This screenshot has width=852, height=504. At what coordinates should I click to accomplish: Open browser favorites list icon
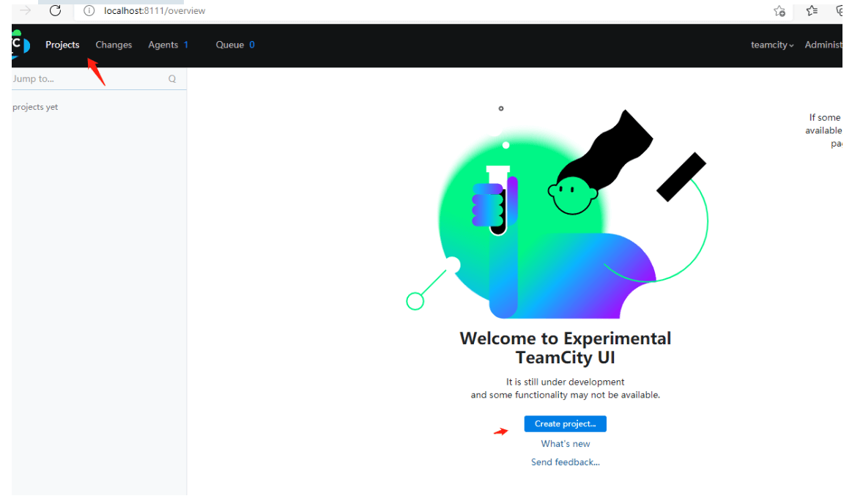(x=812, y=10)
